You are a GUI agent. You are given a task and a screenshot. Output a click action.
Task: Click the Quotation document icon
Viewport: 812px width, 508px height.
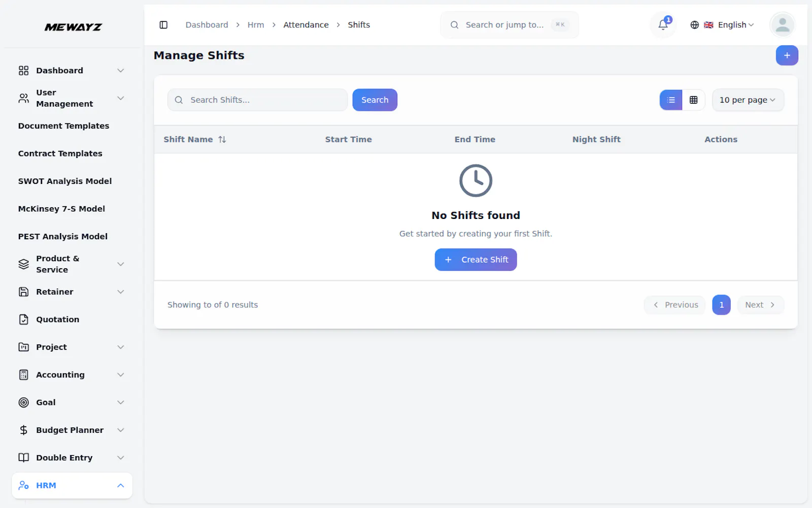[x=24, y=320]
